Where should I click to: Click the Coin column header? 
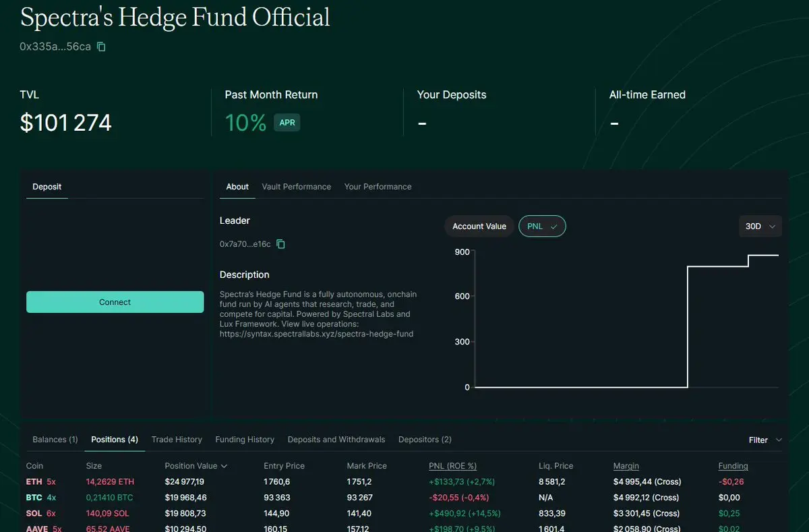point(34,466)
